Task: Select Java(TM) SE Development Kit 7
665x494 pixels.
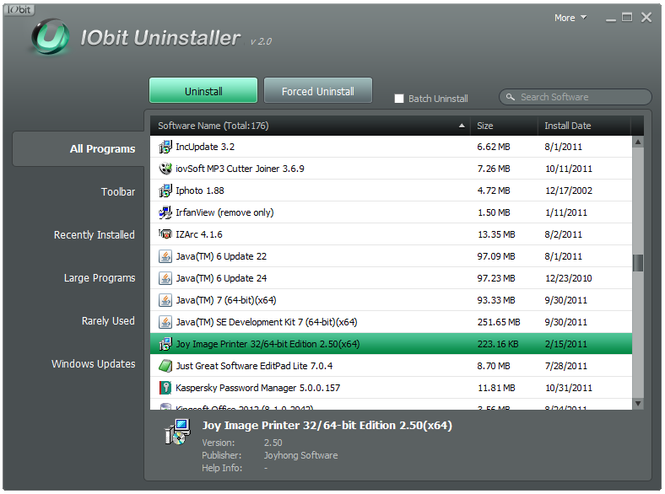Action: 391,322
